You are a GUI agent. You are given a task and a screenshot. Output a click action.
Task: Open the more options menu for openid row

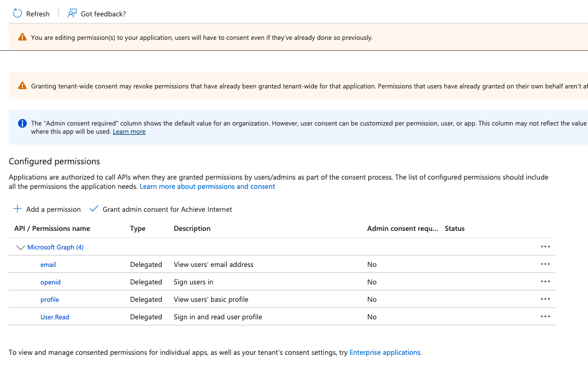pyautogui.click(x=545, y=281)
